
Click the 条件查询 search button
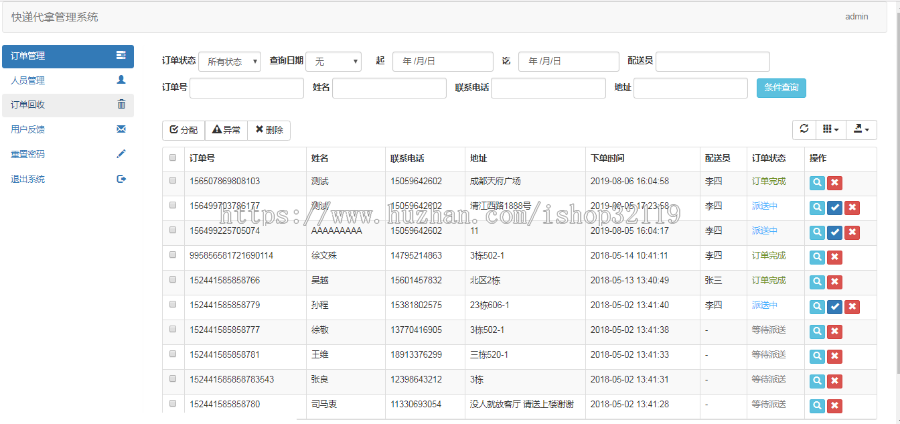781,88
